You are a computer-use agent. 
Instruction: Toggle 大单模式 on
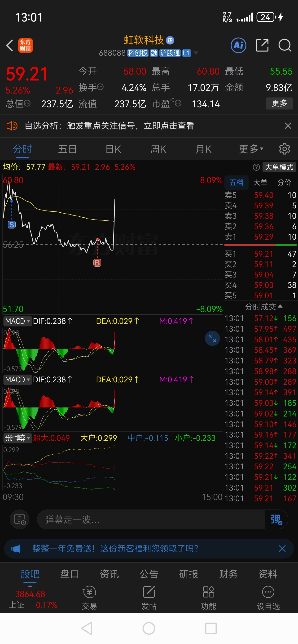(279, 167)
